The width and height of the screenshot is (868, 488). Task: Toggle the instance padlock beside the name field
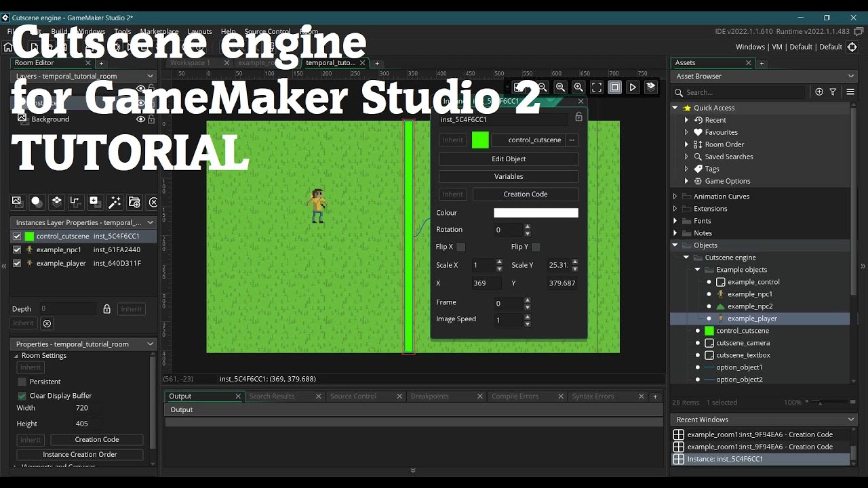(x=578, y=117)
